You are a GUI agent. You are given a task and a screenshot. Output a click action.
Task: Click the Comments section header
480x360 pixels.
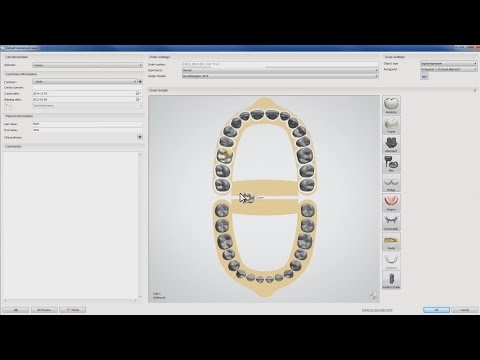pos(13,146)
